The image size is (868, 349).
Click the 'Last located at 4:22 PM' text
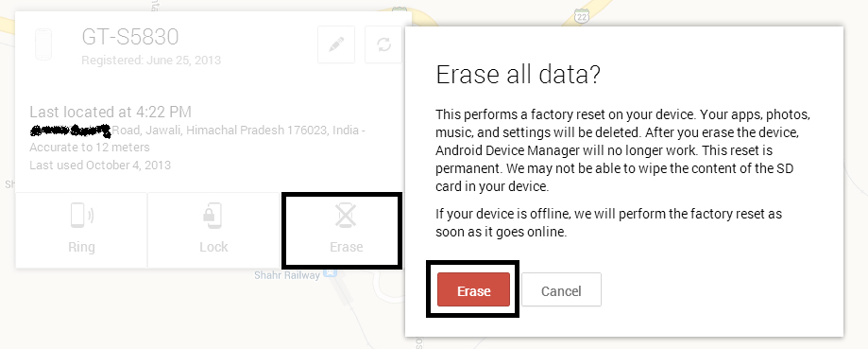pyautogui.click(x=111, y=113)
